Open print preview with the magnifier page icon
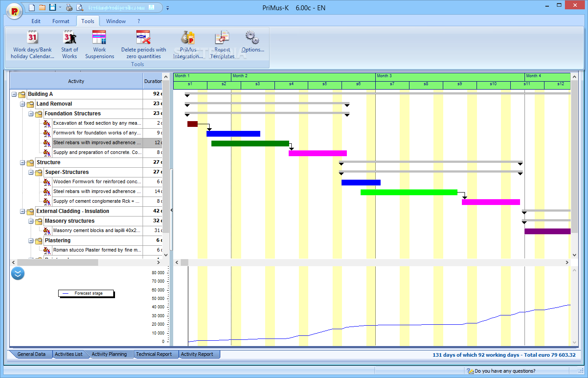The image size is (588, 378). click(x=79, y=8)
